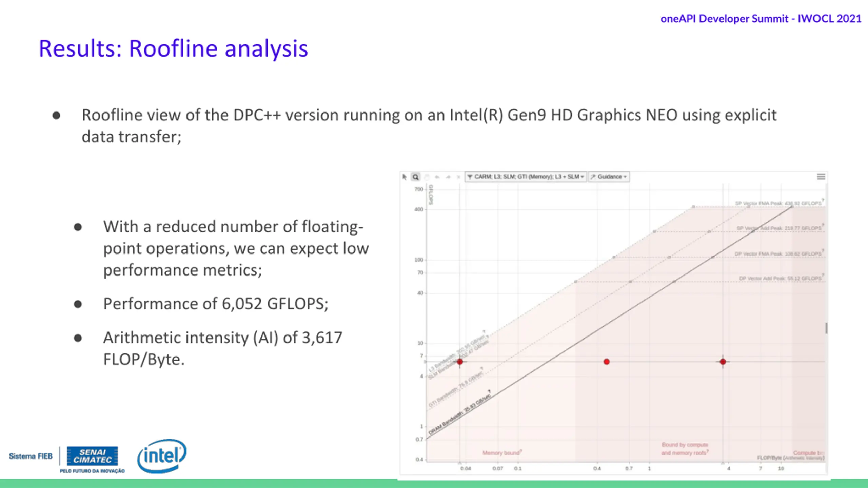
Task: Click the 10 tick on the x-axis
Action: click(x=781, y=468)
